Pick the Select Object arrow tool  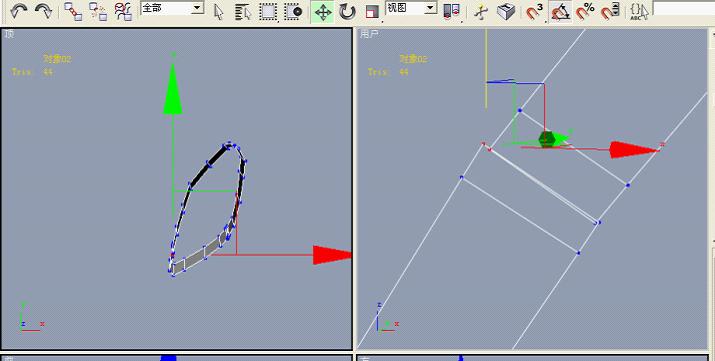tap(219, 12)
